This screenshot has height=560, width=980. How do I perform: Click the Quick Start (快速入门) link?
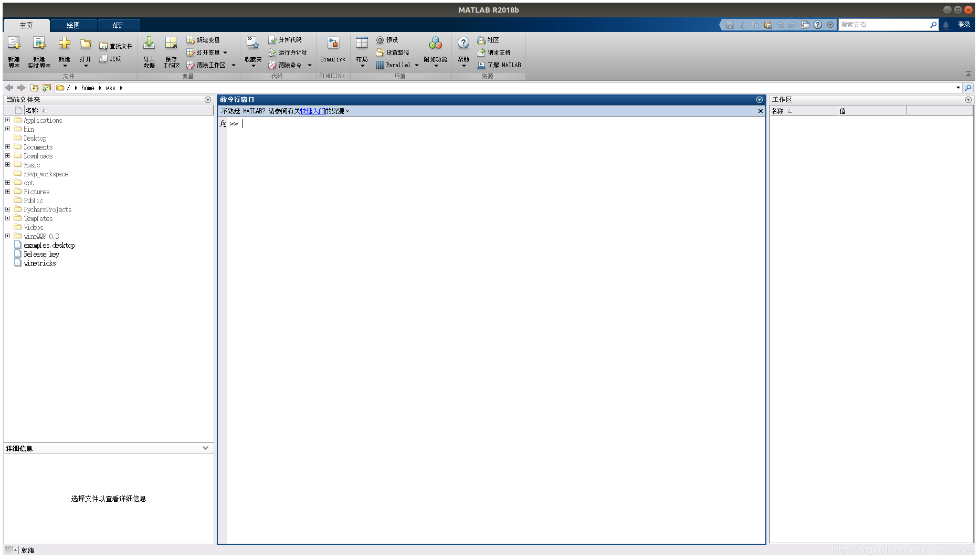312,111
